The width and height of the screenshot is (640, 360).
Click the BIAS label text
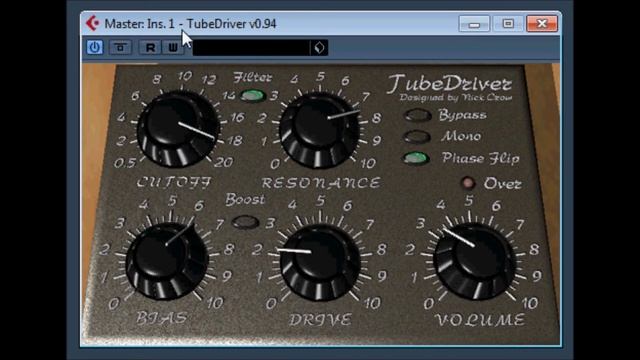[x=162, y=318]
